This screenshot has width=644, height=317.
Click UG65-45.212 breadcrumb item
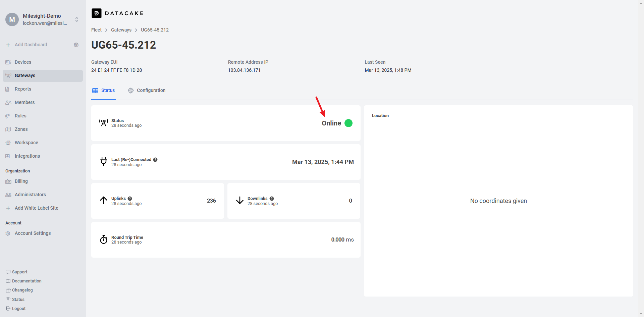point(155,30)
